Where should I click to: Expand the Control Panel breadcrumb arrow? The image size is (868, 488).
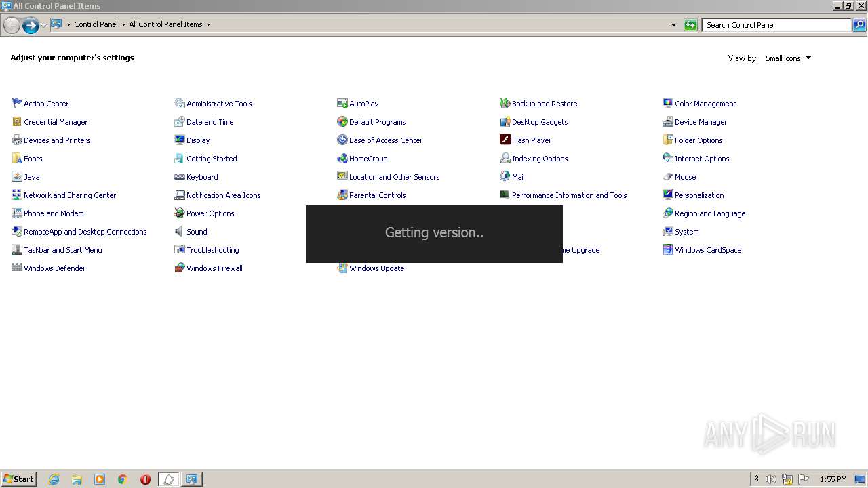click(123, 24)
